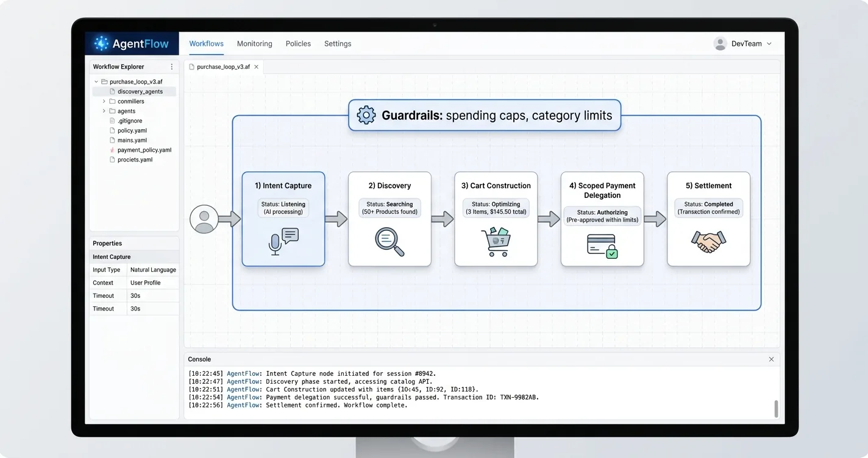Click the arrow between Intent Capture and Discovery
This screenshot has width=868, height=458.
336,219
